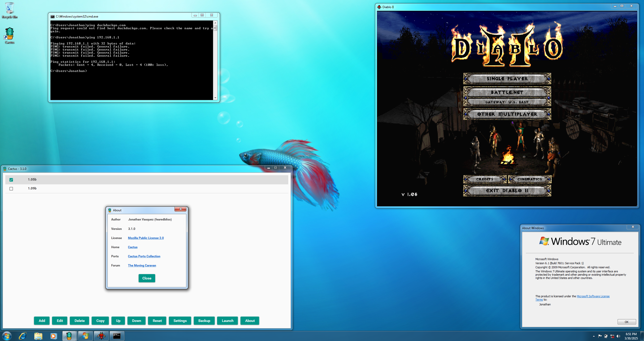Click the Settings button in Cactus
This screenshot has width=644, height=341.
180,321
